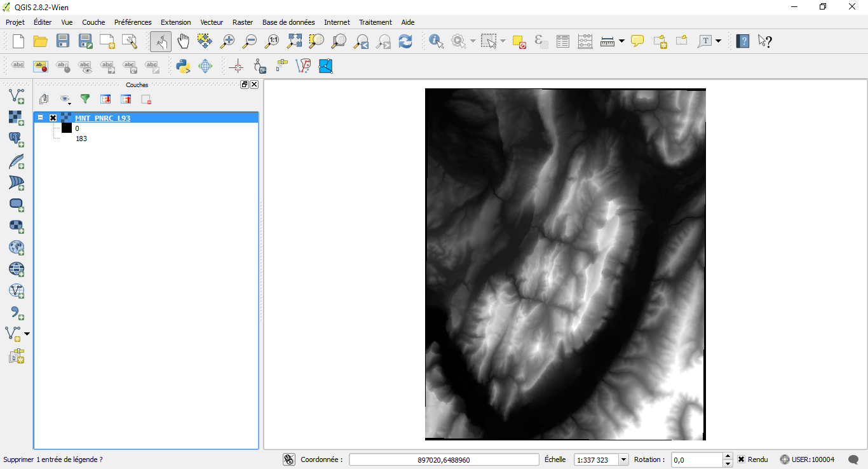868x469 pixels.
Task: Open the Traitement menu
Action: point(375,22)
